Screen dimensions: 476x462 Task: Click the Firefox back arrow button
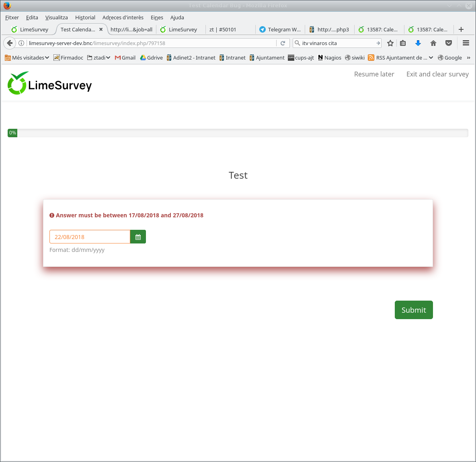[x=9, y=43]
